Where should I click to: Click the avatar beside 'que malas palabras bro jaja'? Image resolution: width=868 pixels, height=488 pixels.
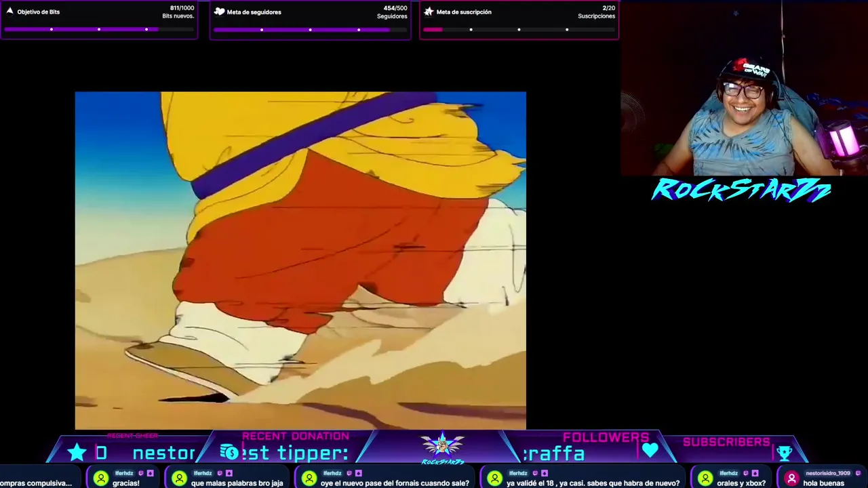pyautogui.click(x=179, y=479)
